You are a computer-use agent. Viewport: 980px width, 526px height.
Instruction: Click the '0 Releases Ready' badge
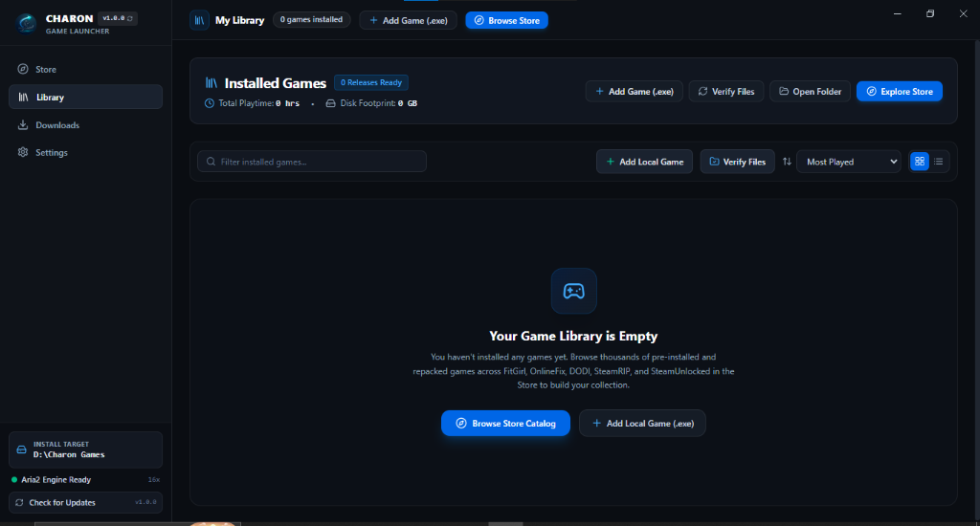pos(371,82)
